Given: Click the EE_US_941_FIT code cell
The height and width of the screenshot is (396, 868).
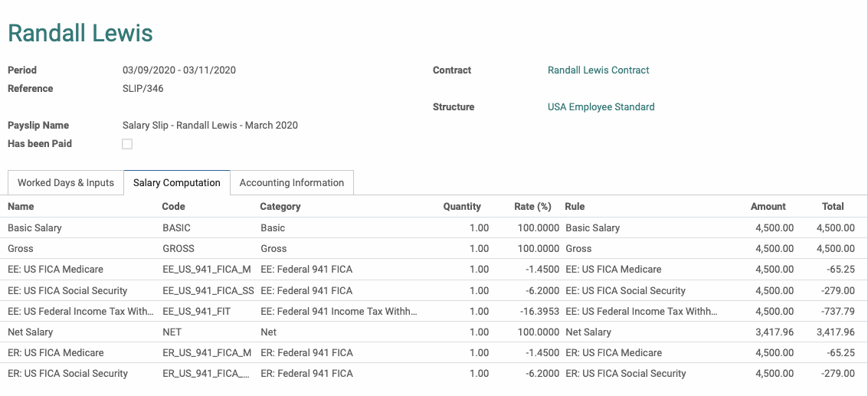Looking at the screenshot, I should (x=197, y=311).
